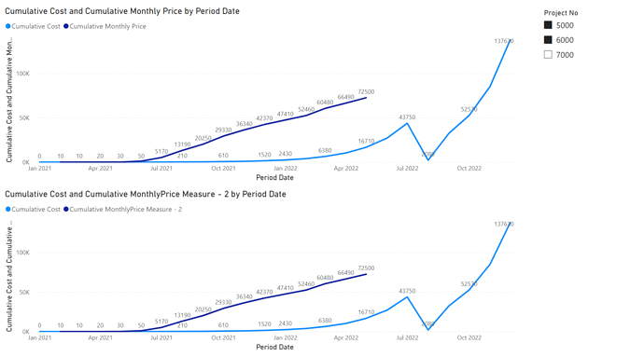Click Period Date axis title in bottom chart
The image size is (644, 357).
click(x=274, y=347)
